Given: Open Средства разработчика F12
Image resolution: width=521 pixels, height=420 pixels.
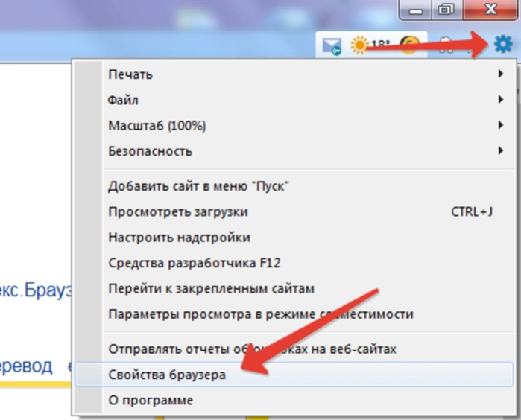Looking at the screenshot, I should pyautogui.click(x=294, y=263).
